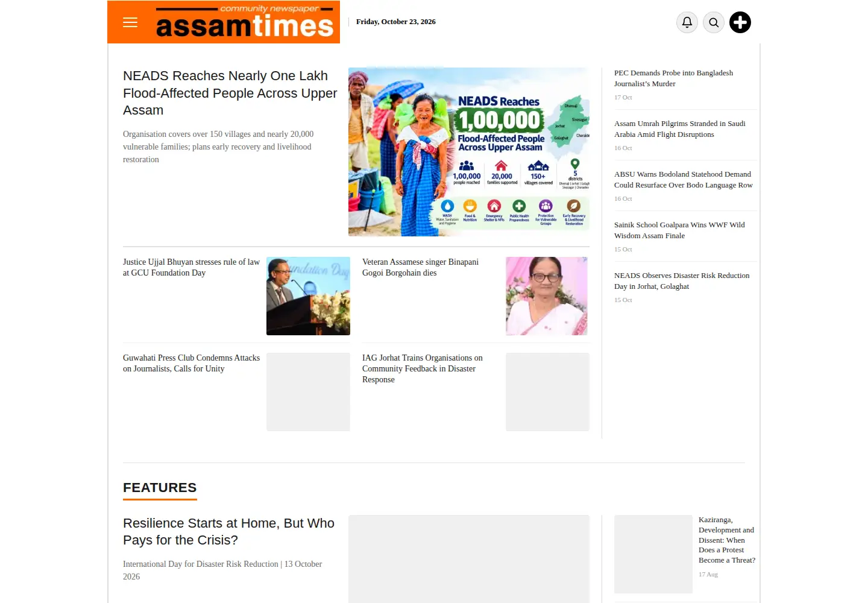Click the '17 Aug' date under Kaziranga article

(708, 574)
